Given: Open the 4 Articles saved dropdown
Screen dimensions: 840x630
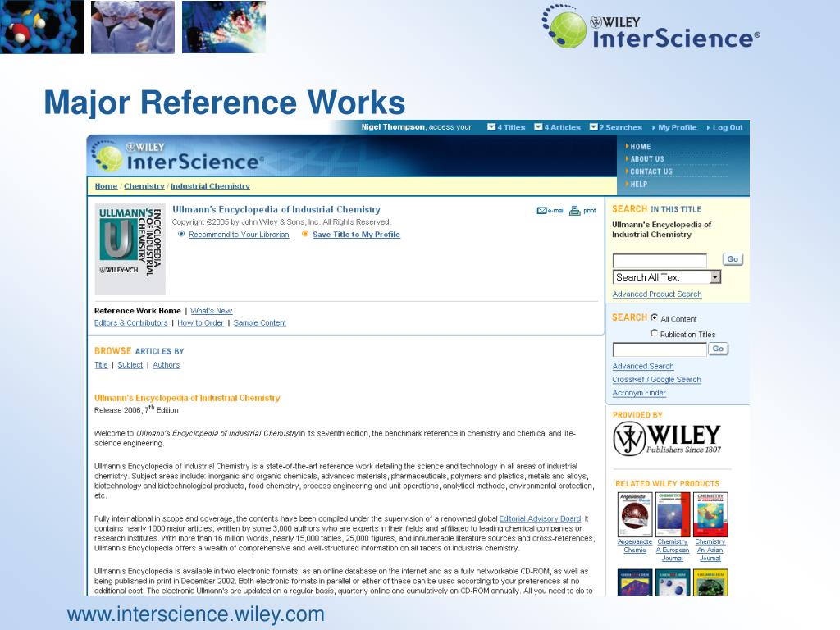Looking at the screenshot, I should click(x=557, y=127).
